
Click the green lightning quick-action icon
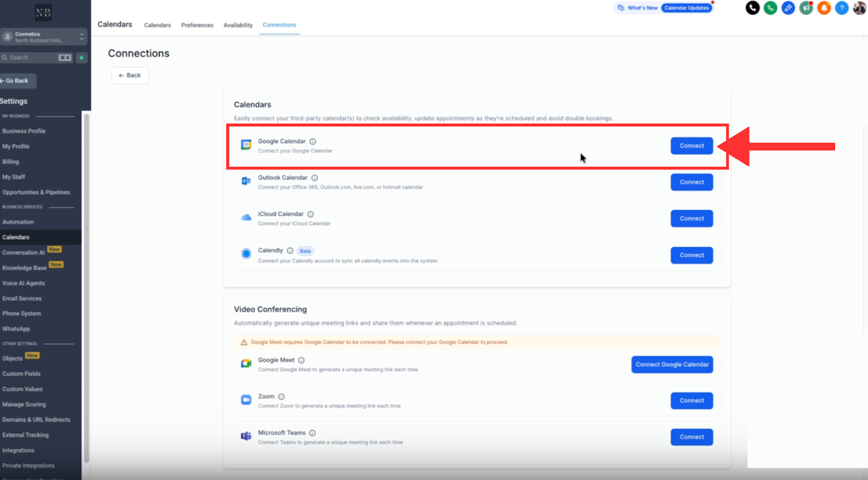click(81, 57)
